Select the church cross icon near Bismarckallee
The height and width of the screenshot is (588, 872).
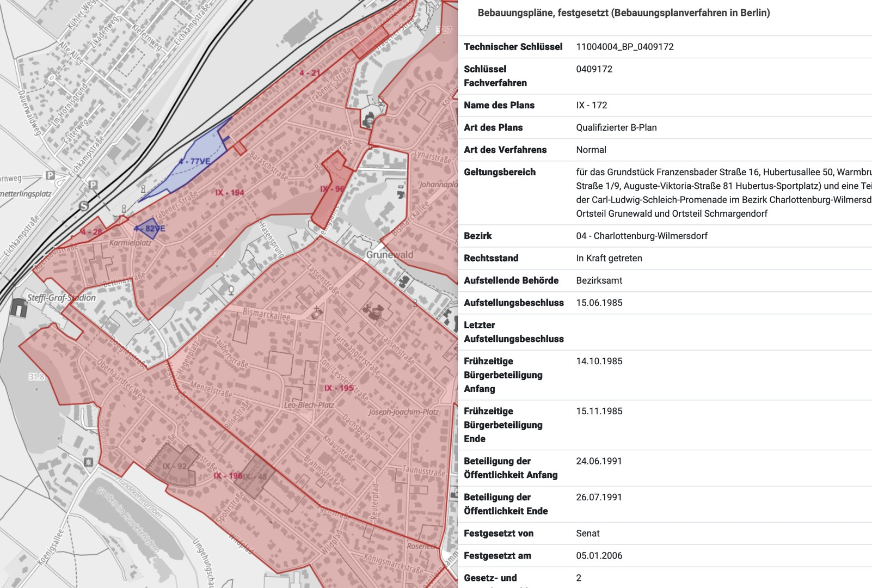point(317,312)
